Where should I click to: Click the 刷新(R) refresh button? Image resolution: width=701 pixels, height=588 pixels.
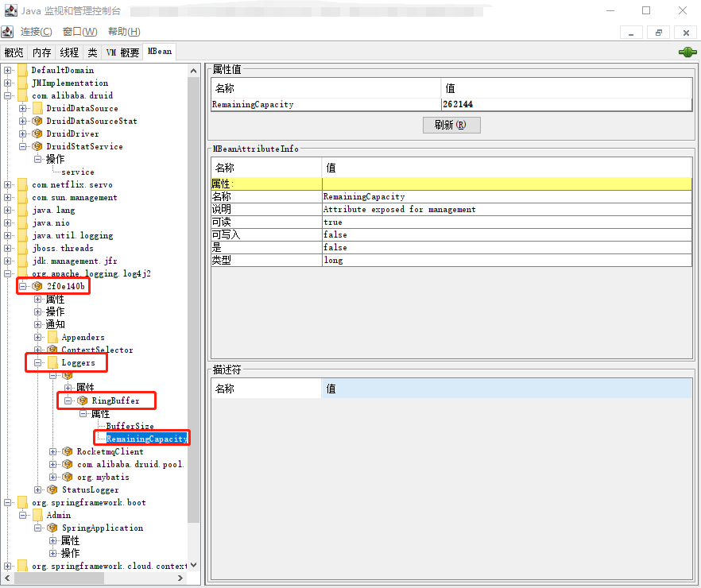[x=451, y=125]
